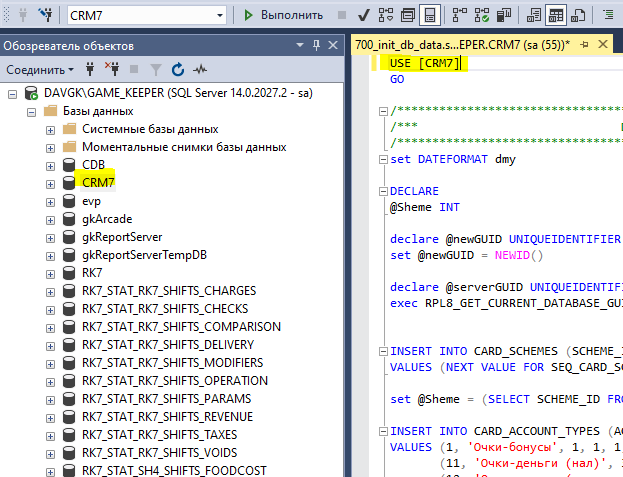
Task: Select RK7_STAT_RK7_SHIFTS_TAXES database
Action: tap(159, 435)
